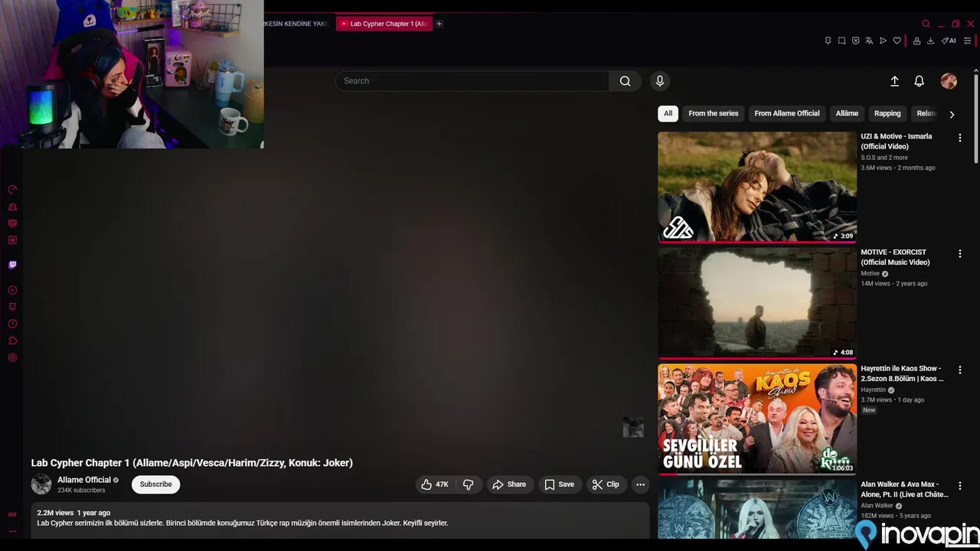This screenshot has height=551, width=980.
Task: Open Allame Official channel avatar
Action: click(x=41, y=484)
